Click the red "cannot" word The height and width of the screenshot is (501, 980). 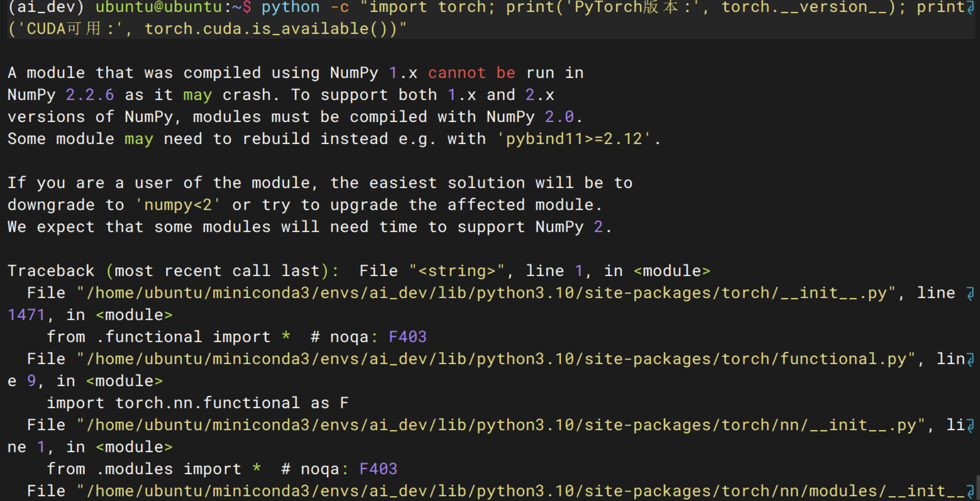click(x=456, y=73)
